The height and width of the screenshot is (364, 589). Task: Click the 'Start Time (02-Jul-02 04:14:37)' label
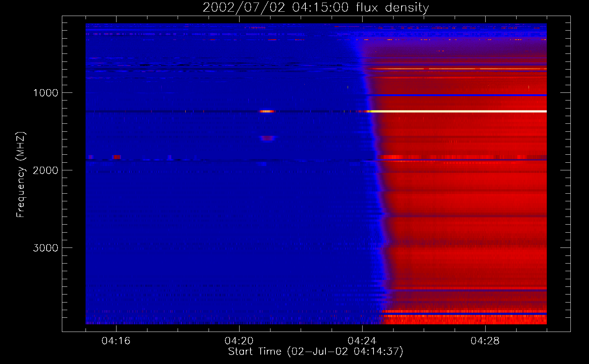pos(316,352)
